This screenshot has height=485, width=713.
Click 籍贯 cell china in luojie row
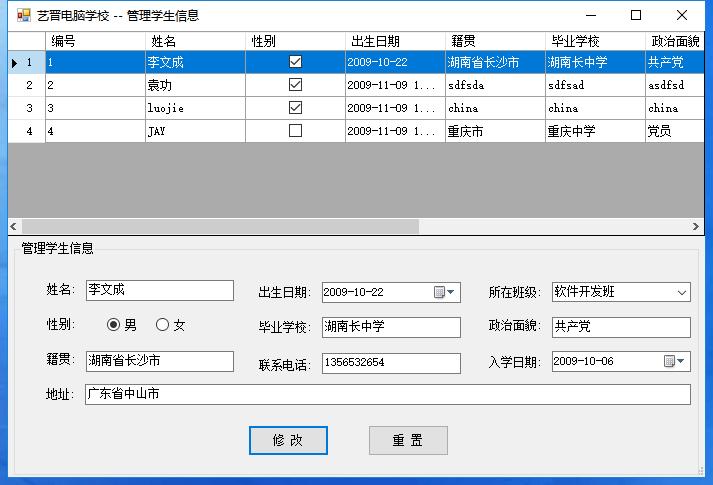click(x=496, y=108)
